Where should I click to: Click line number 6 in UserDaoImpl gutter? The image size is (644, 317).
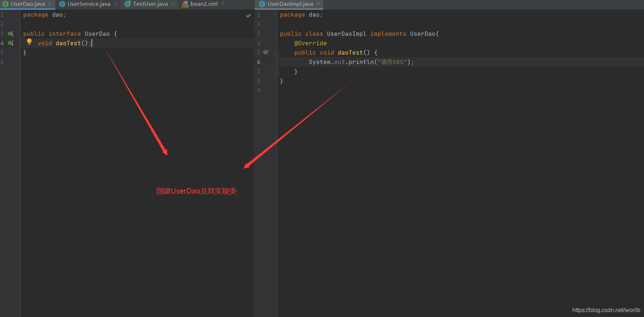[259, 62]
